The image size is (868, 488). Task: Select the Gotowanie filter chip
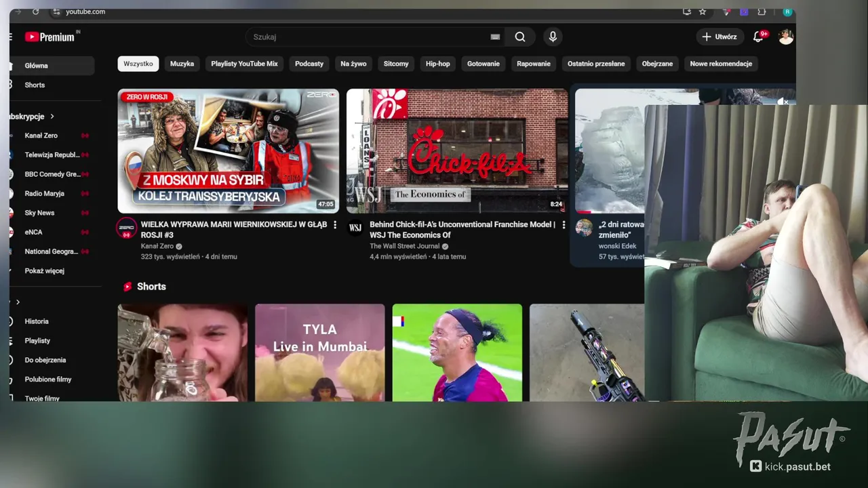[484, 64]
